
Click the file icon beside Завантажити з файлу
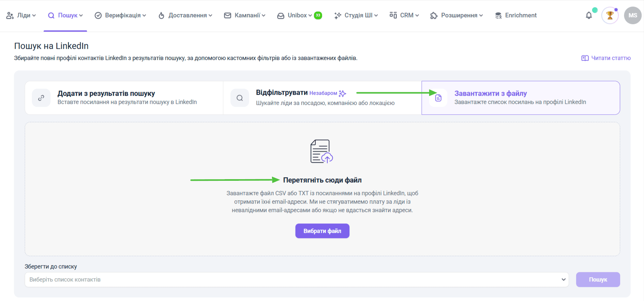click(438, 98)
